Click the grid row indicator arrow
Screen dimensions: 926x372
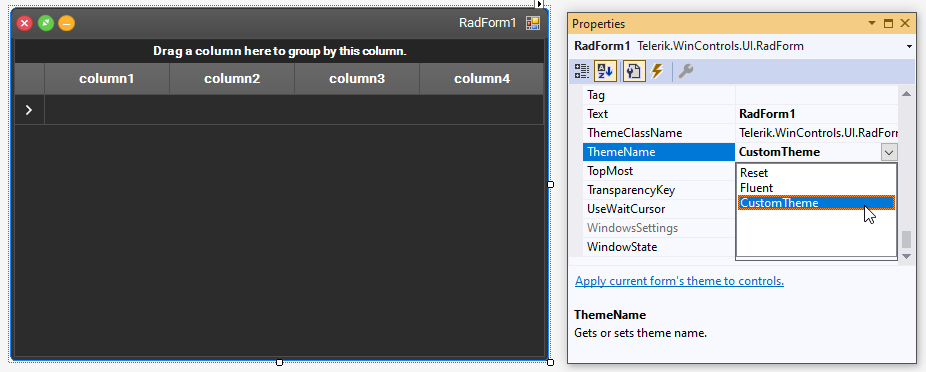29,110
